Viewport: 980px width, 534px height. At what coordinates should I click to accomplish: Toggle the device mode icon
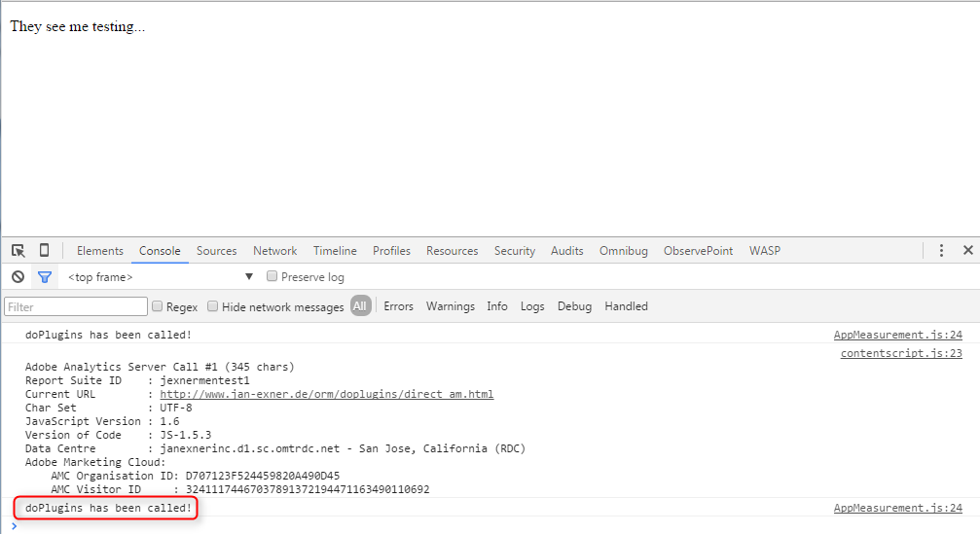(44, 251)
